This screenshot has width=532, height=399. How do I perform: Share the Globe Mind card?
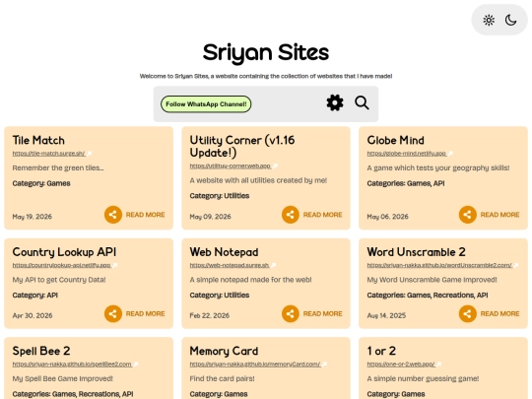tap(468, 215)
